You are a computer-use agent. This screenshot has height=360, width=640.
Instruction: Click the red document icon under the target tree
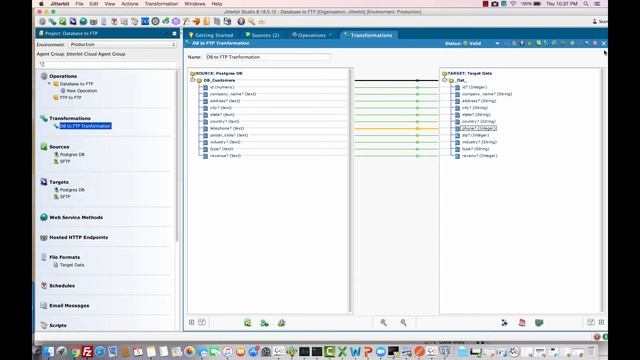[x=522, y=322]
